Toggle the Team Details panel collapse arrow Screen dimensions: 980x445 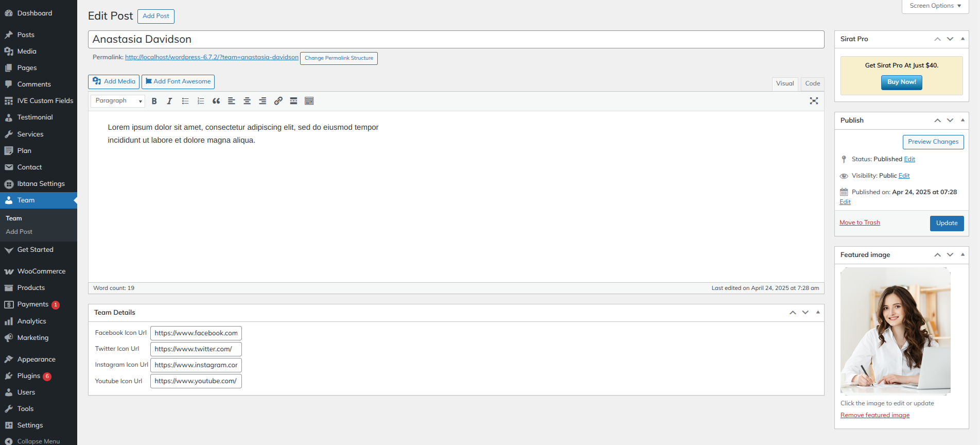818,312
